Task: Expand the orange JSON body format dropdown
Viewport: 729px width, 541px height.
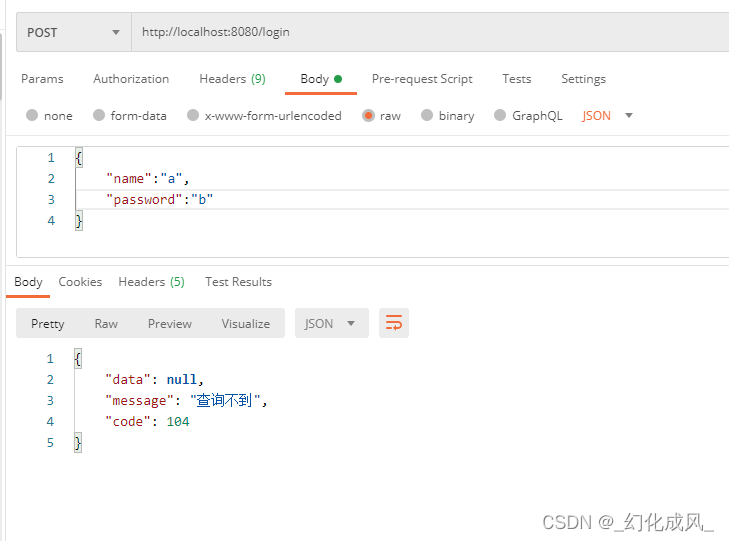Action: [607, 116]
